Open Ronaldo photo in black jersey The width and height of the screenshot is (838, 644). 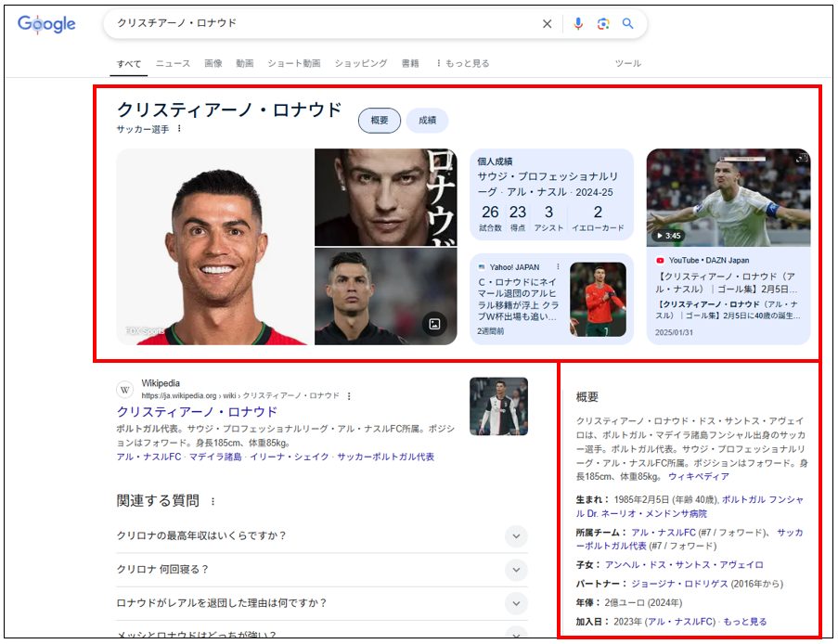click(386, 296)
